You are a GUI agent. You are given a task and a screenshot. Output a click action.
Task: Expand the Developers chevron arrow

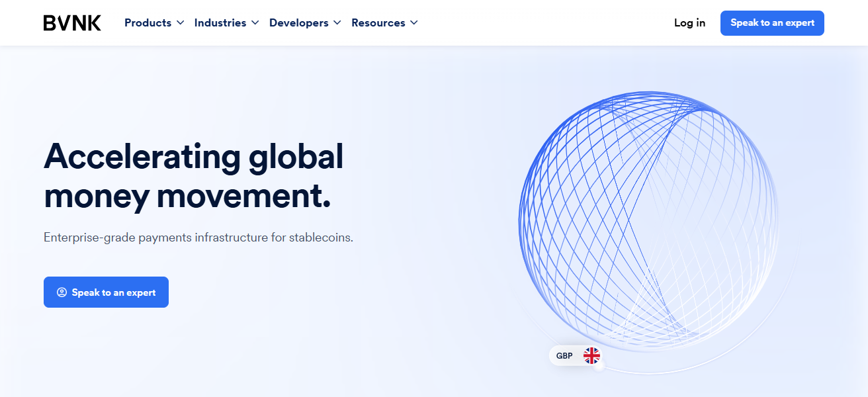[337, 23]
